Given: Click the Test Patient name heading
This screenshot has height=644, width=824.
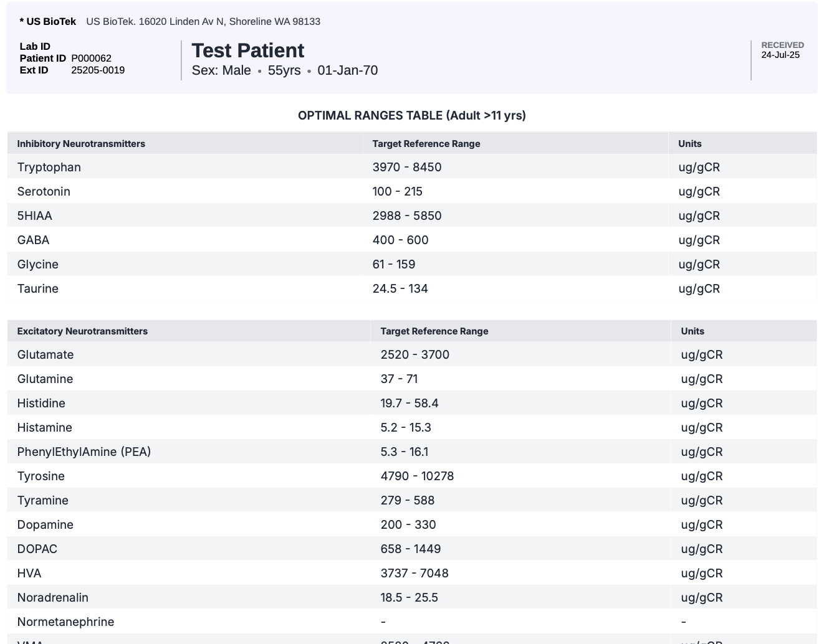Looking at the screenshot, I should click(x=247, y=50).
